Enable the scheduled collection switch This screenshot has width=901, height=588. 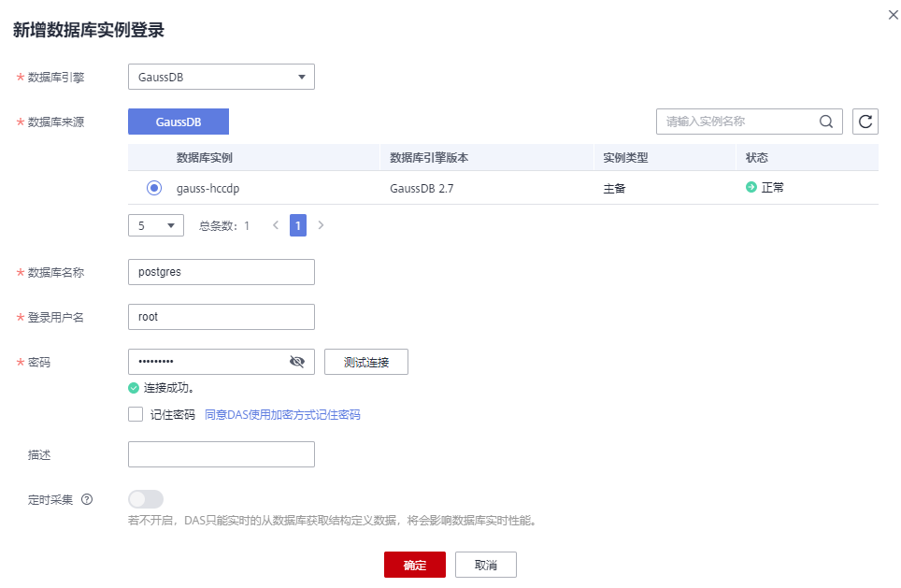[x=146, y=499]
